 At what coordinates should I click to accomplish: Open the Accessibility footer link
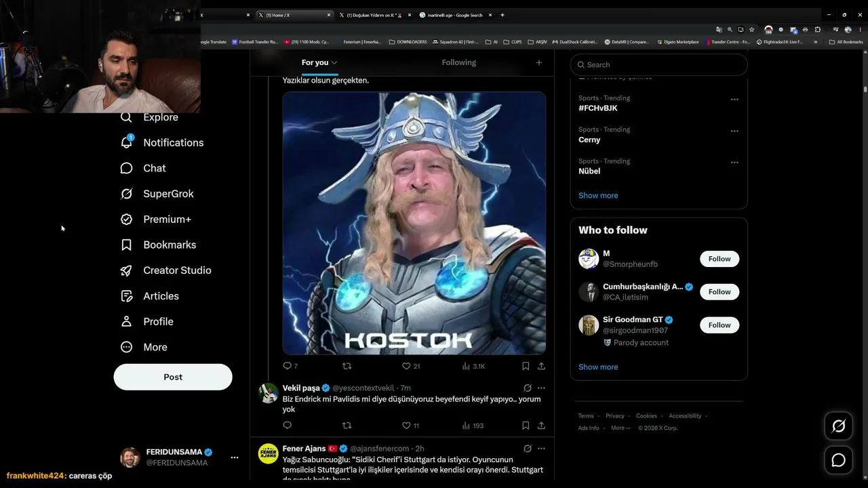[685, 416]
